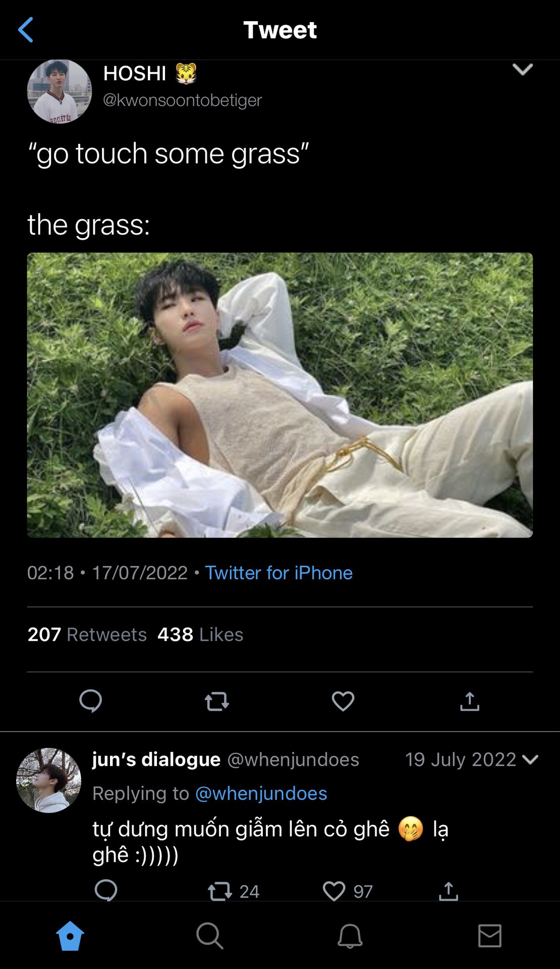Reply to HOSHI's main tweet

[x=91, y=701]
